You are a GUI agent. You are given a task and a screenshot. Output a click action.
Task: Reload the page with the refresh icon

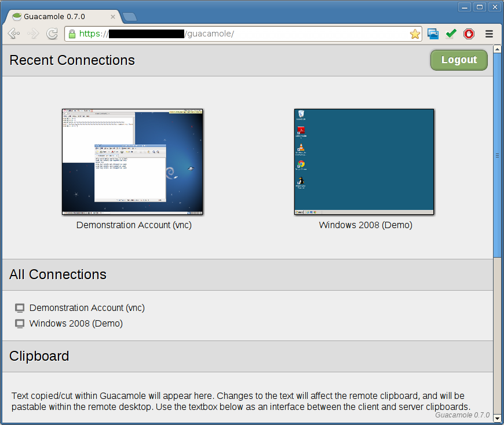pos(52,34)
